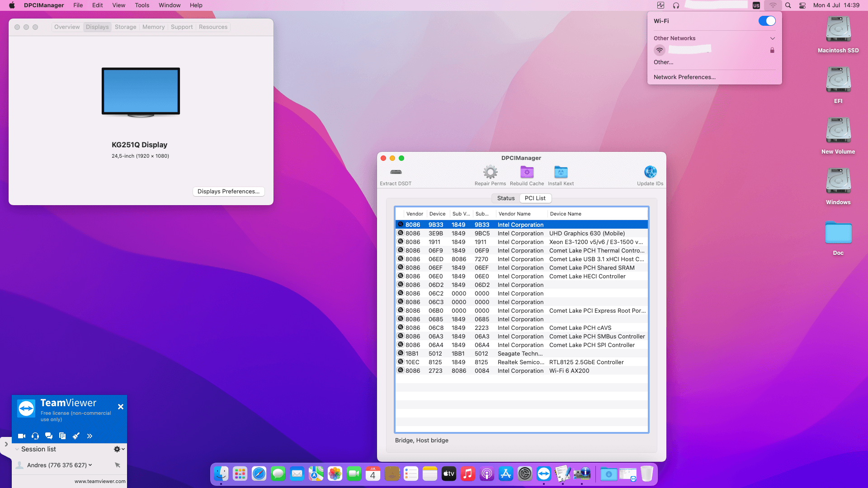Click the TeamViewer headset audio icon
Screen dimensions: 868x488
pos(35,436)
